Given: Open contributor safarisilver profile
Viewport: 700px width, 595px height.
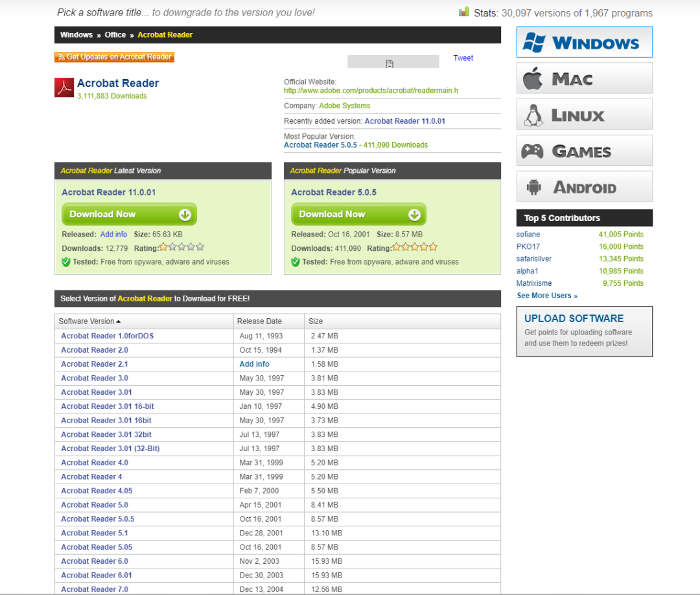Looking at the screenshot, I should 534,259.
